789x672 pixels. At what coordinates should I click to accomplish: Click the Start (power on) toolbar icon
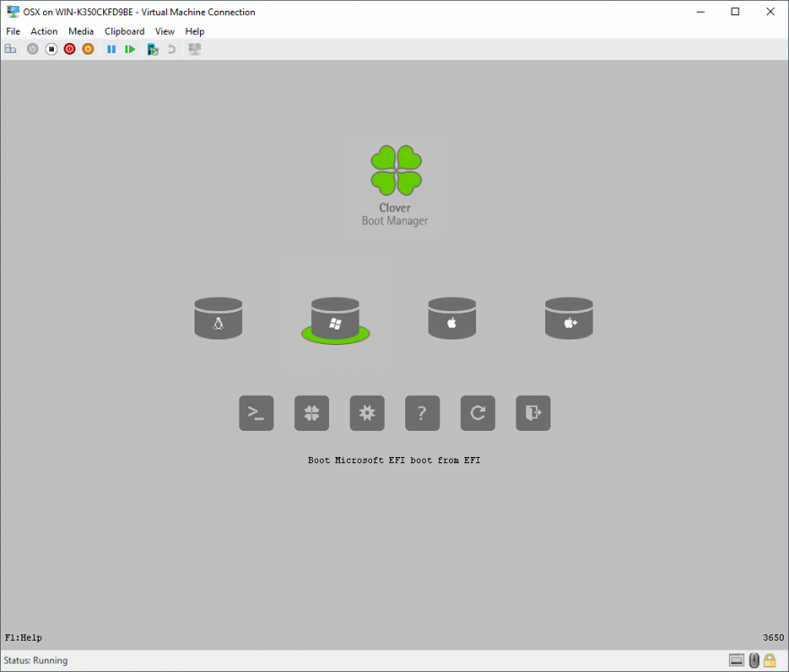[x=32, y=48]
